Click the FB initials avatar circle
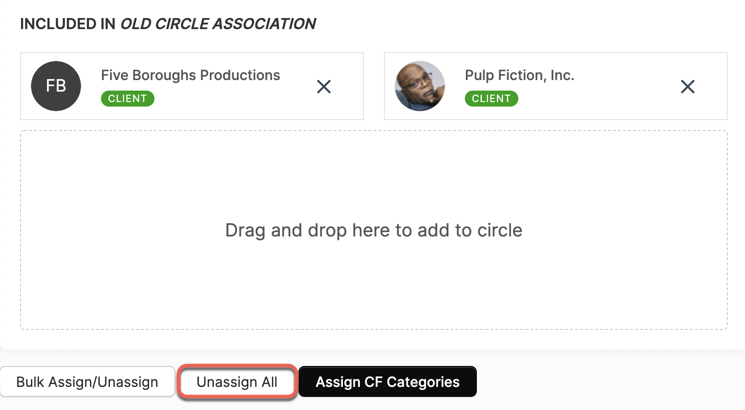 (x=56, y=86)
